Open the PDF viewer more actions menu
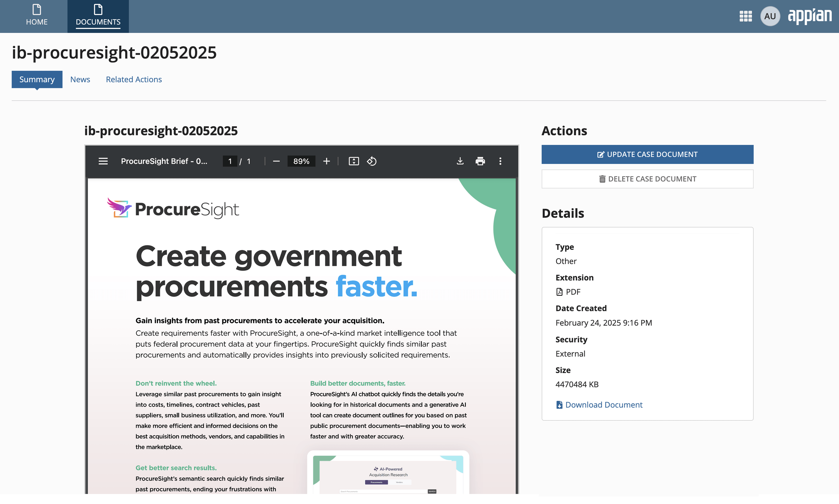839x504 pixels. tap(500, 161)
